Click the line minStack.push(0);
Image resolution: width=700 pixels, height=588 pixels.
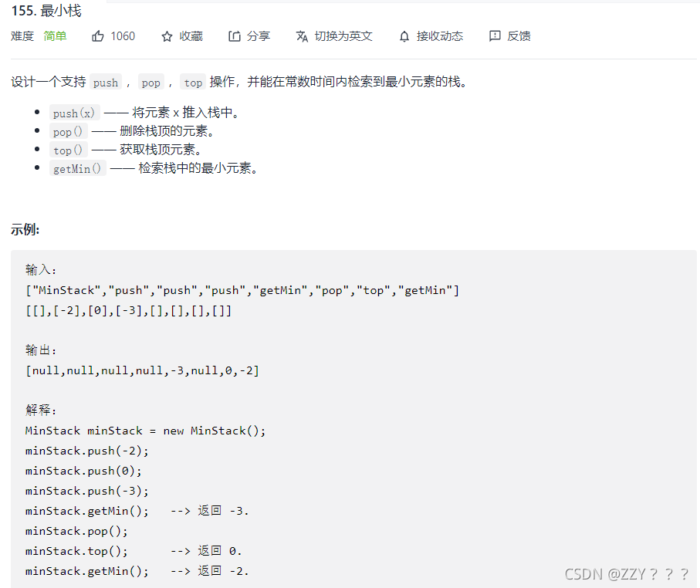(83, 471)
